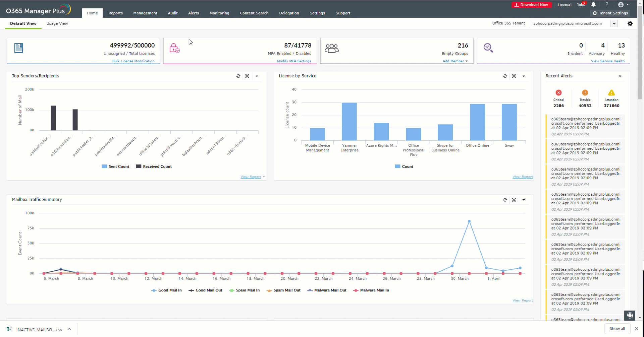Screen dimensions: 644x337
Task: Click Modify MFA Settings link
Action: point(294,61)
